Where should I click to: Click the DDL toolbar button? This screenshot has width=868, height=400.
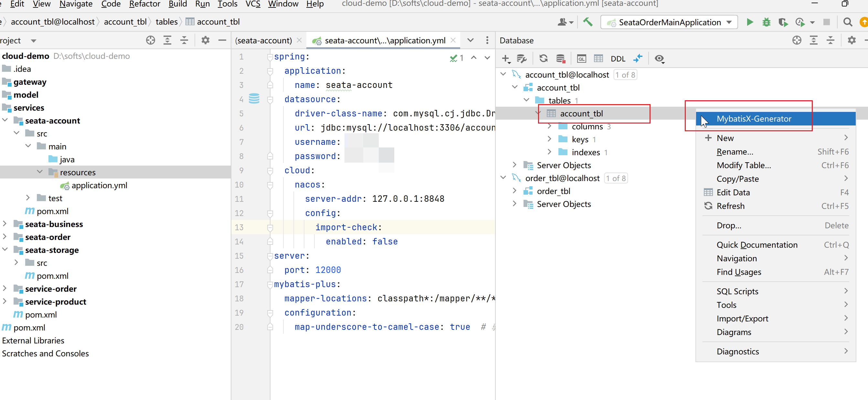(x=618, y=59)
